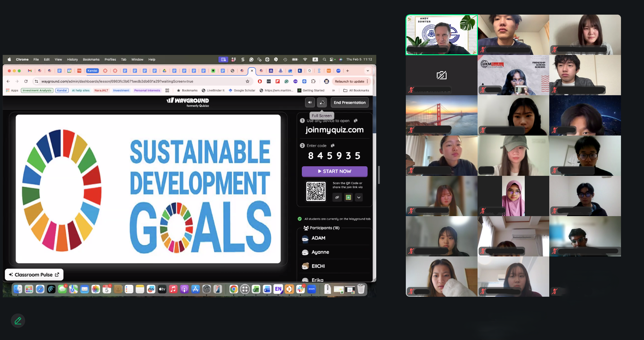Open a new Chrome tab
644x340 pixels.
(x=348, y=71)
